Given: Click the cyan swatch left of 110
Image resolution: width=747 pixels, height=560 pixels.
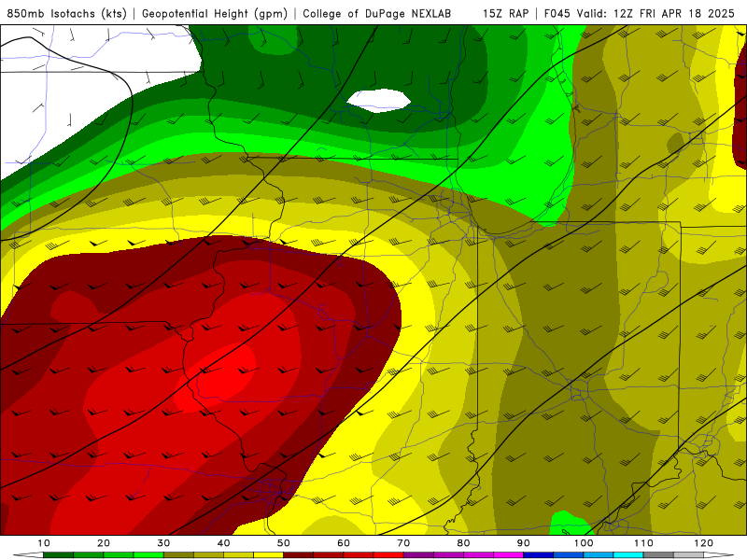Looking at the screenshot, I should click(628, 555).
